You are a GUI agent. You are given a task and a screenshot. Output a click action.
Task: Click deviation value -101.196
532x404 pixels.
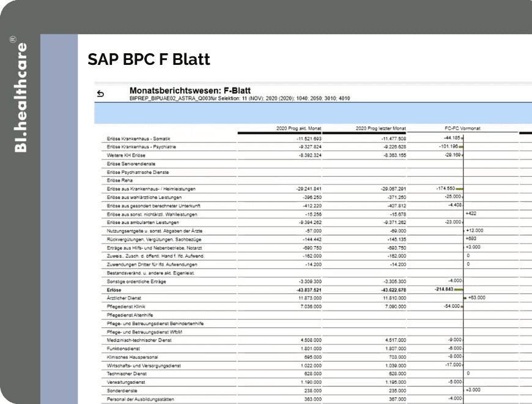coord(449,146)
